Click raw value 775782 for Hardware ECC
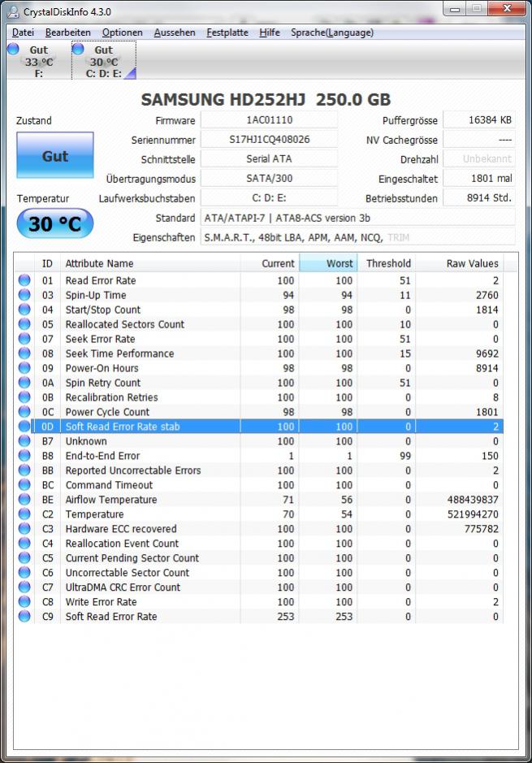 pos(482,528)
